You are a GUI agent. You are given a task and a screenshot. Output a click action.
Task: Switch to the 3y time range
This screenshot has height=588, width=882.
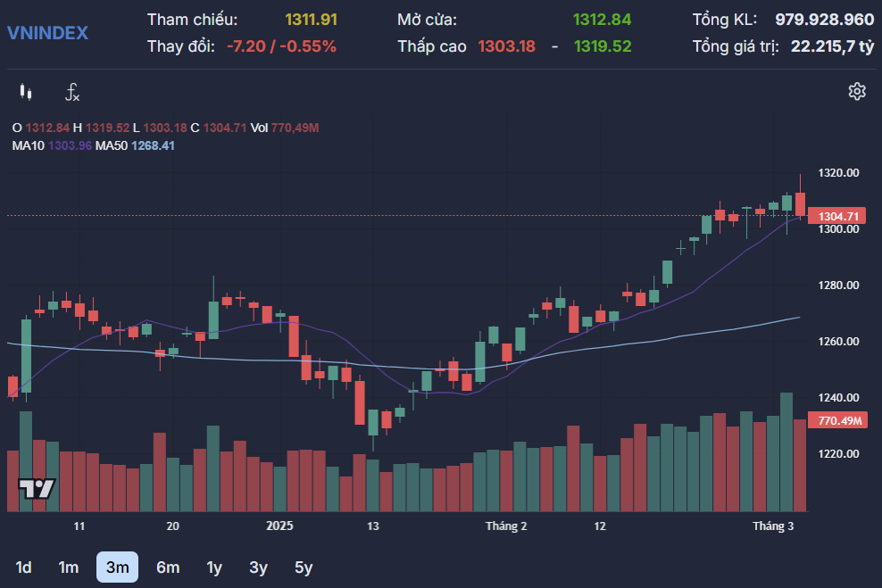pos(258,567)
